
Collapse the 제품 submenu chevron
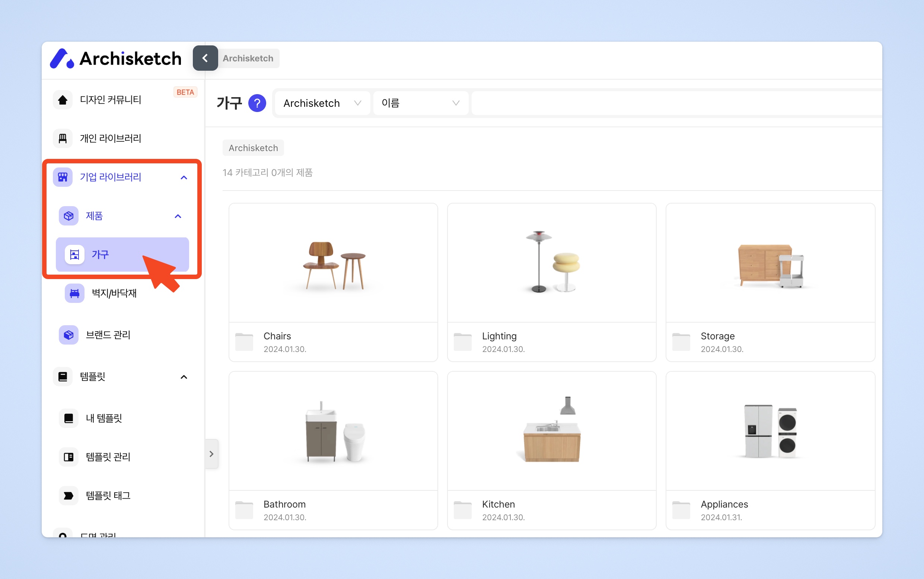tap(178, 216)
